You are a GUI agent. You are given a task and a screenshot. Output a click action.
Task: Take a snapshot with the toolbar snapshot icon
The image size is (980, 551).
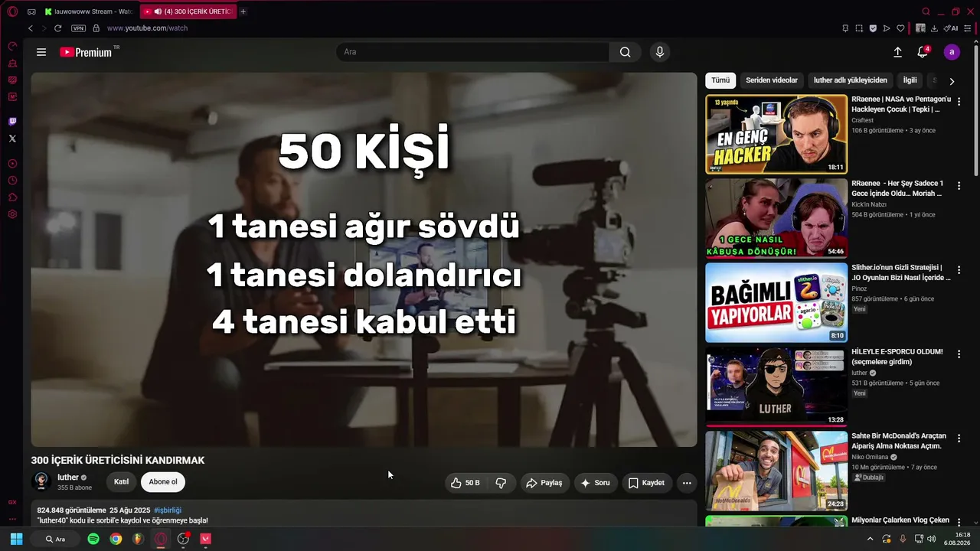[x=859, y=28]
